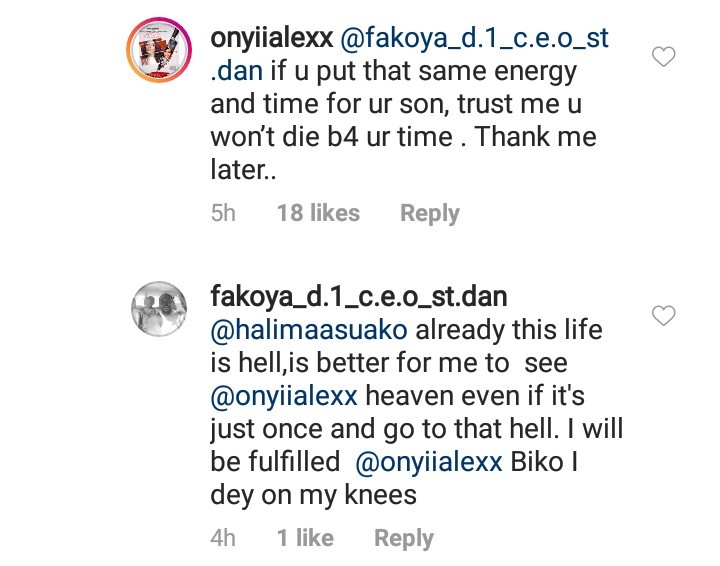The height and width of the screenshot is (566, 720).
Task: Reply to the comment posted 4h ago
Action: tap(403, 538)
